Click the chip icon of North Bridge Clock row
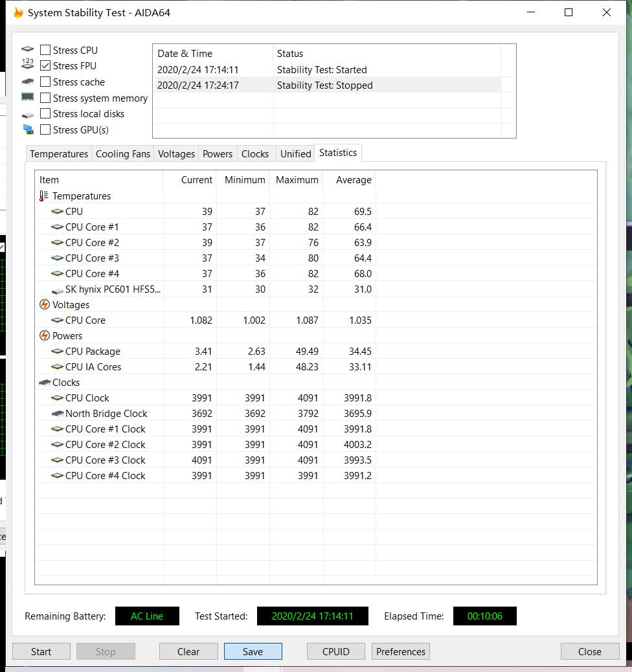The height and width of the screenshot is (672, 632). (57, 414)
